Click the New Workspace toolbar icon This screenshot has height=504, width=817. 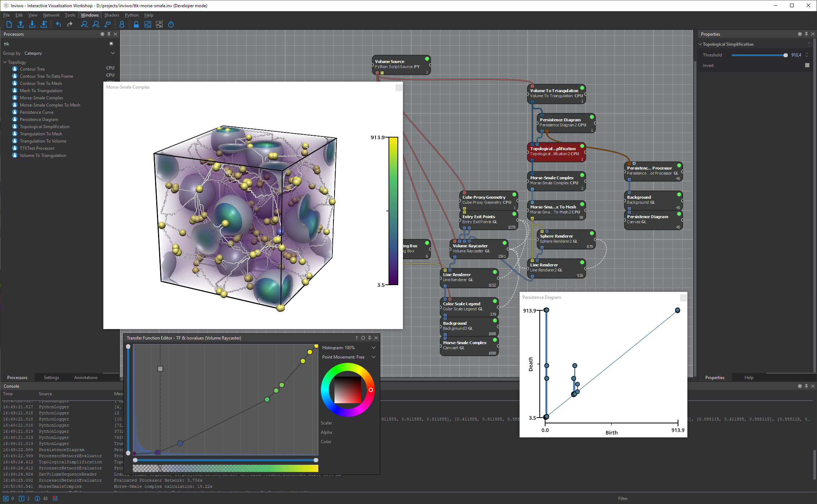coord(9,24)
